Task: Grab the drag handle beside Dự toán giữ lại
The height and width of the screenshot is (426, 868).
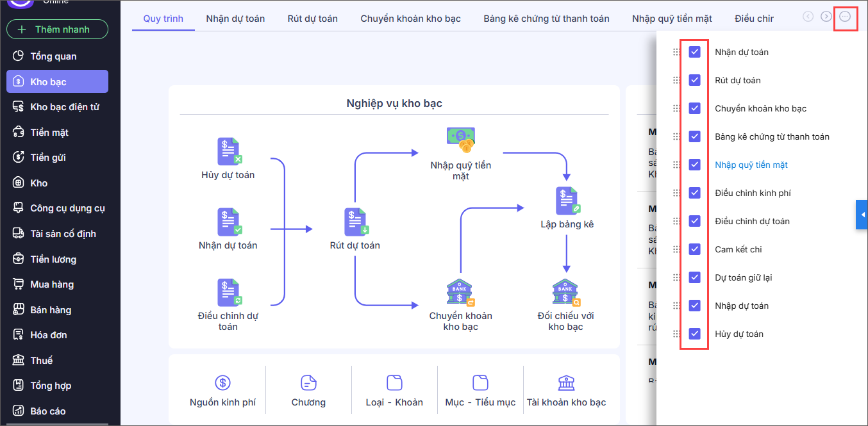Action: (676, 277)
